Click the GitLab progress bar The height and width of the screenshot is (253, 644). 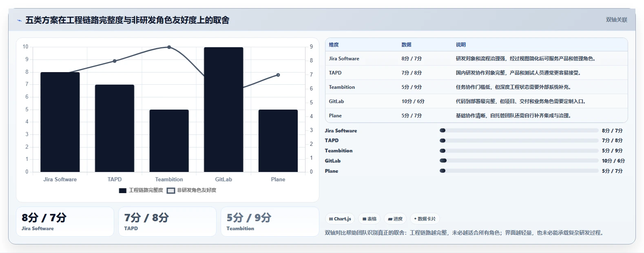click(519, 161)
